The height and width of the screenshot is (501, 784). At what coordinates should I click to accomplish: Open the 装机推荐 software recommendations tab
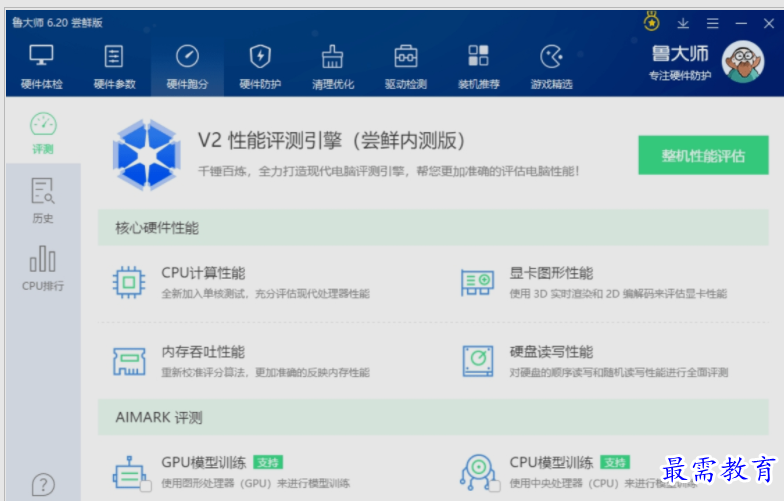coord(478,67)
